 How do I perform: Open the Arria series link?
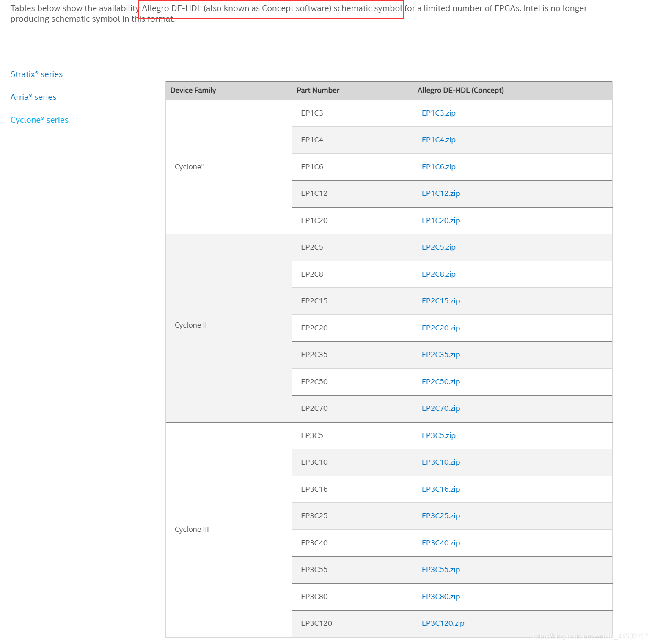pos(33,97)
